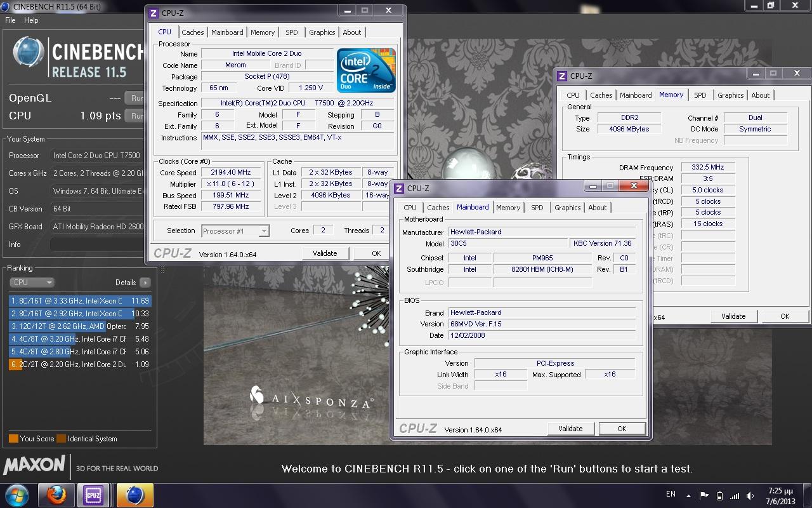Image resolution: width=812 pixels, height=508 pixels.
Task: Select the 4C/8T 3.20 GHz Core i7 row
Action: pos(80,339)
